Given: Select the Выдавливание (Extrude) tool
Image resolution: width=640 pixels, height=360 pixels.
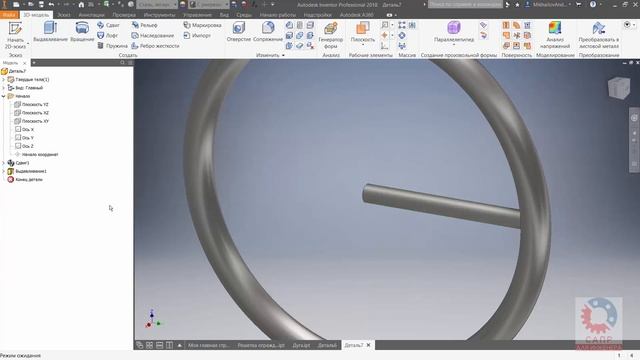Looking at the screenshot, I should tap(50, 32).
